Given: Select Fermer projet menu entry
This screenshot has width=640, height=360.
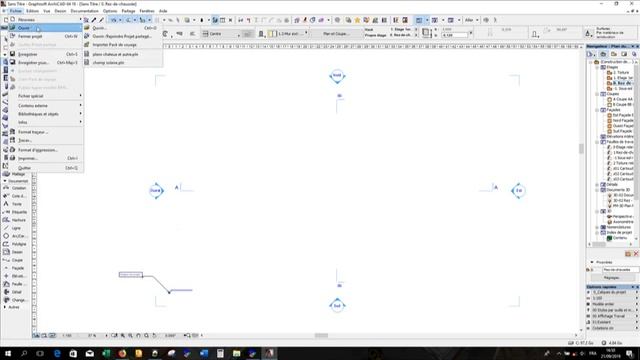Looking at the screenshot, I should click(46, 36).
